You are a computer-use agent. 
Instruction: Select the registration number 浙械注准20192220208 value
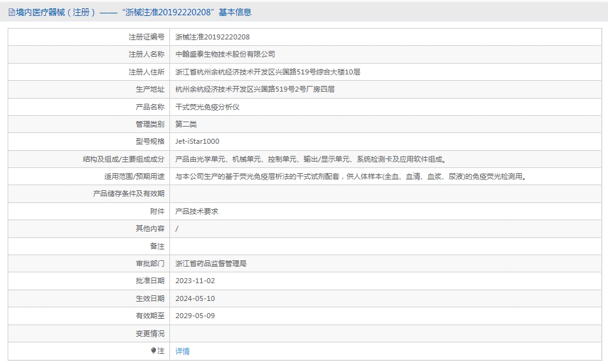point(213,37)
